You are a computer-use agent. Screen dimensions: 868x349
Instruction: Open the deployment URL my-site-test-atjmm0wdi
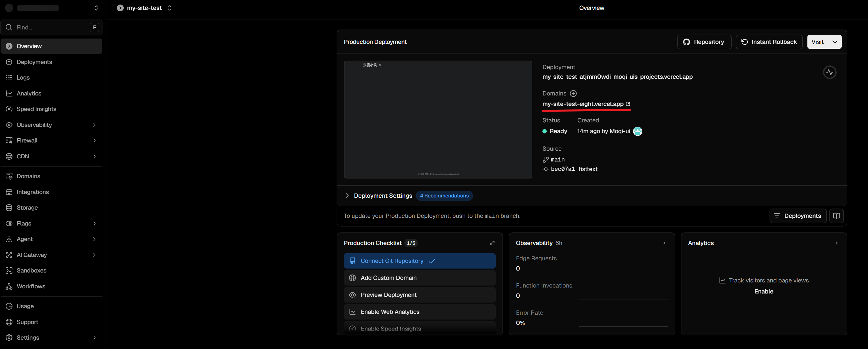[x=617, y=76]
